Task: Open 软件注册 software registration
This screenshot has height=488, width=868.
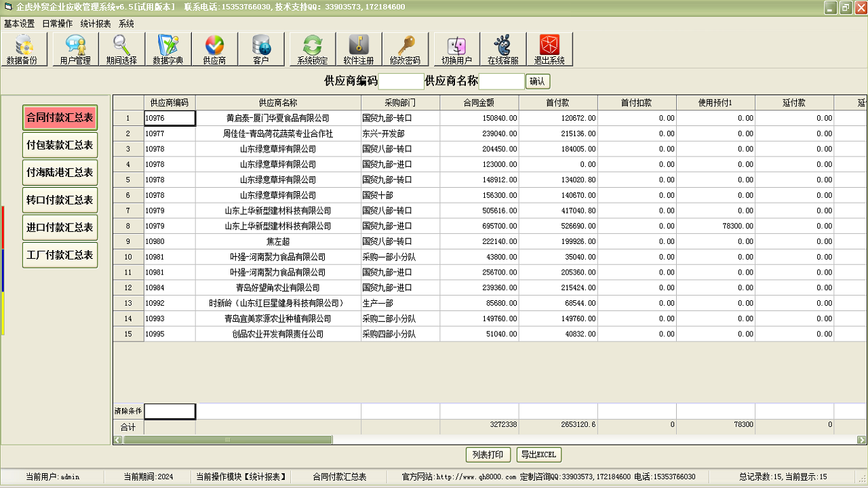Action: point(357,49)
